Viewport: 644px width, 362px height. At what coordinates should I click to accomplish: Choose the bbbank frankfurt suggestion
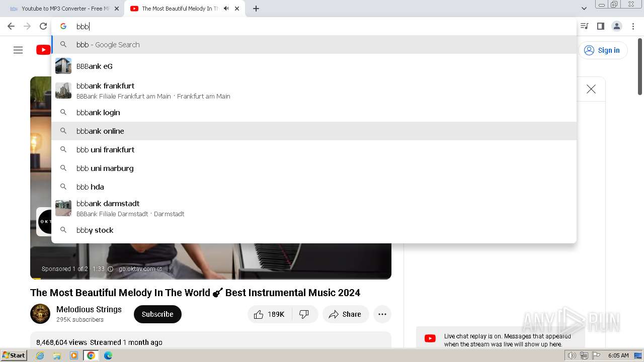pyautogui.click(x=314, y=90)
